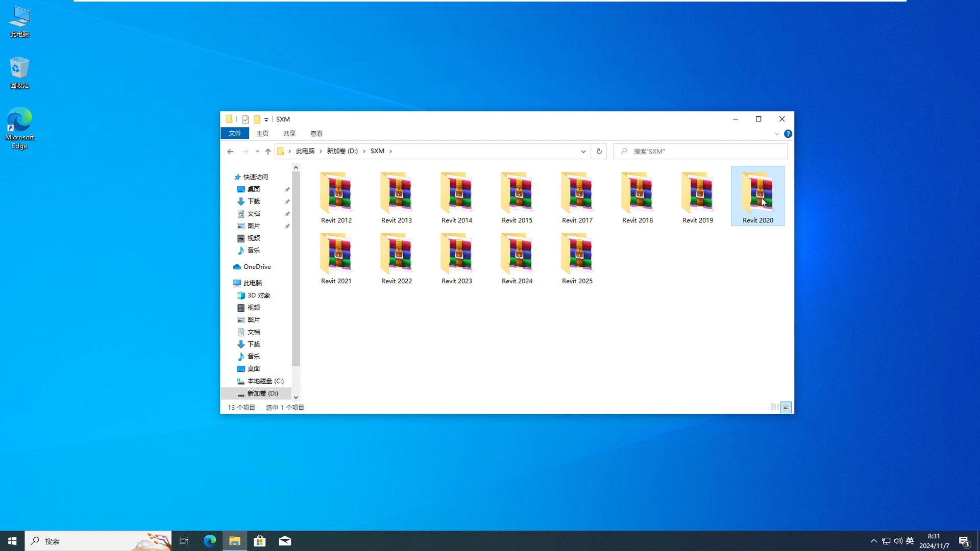Expand the address bar root location arrow

coord(289,151)
